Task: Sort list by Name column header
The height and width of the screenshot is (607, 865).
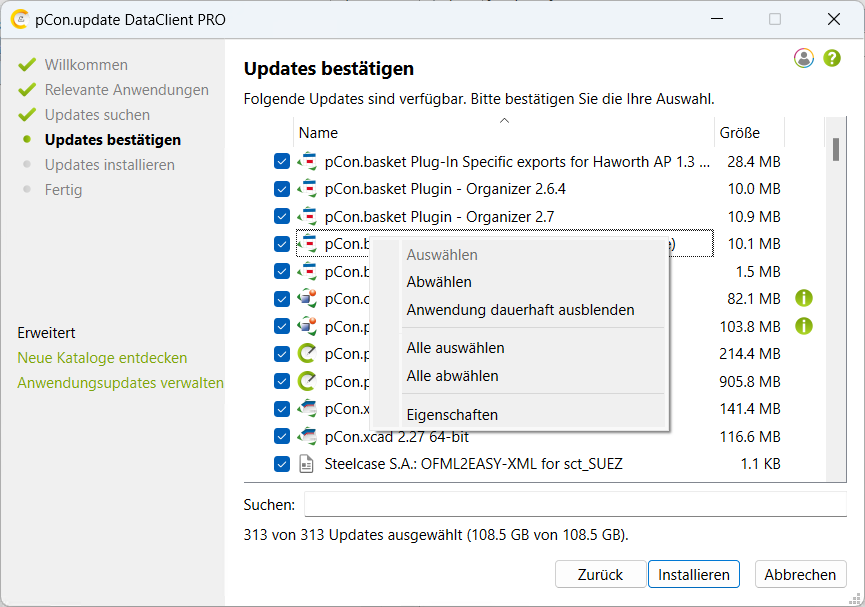Action: (504, 133)
